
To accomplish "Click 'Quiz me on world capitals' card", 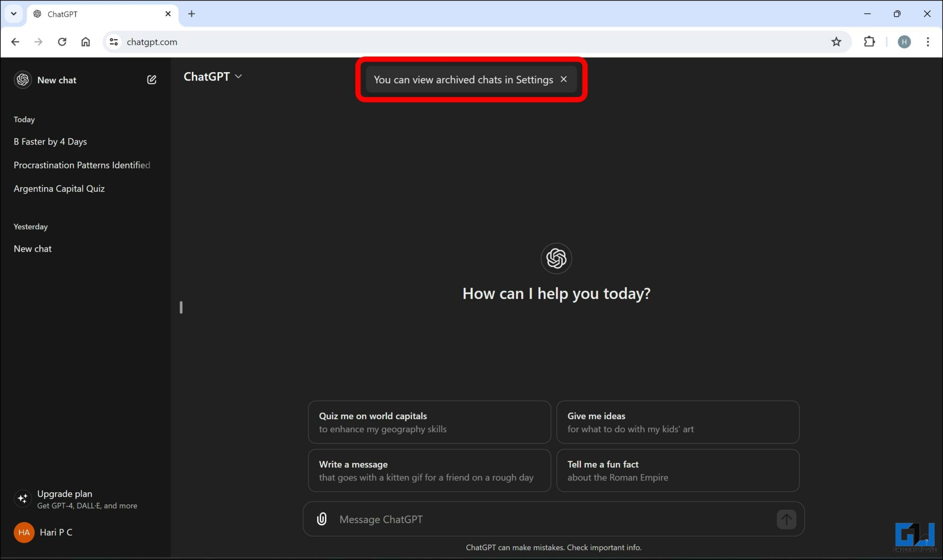I will coord(429,422).
